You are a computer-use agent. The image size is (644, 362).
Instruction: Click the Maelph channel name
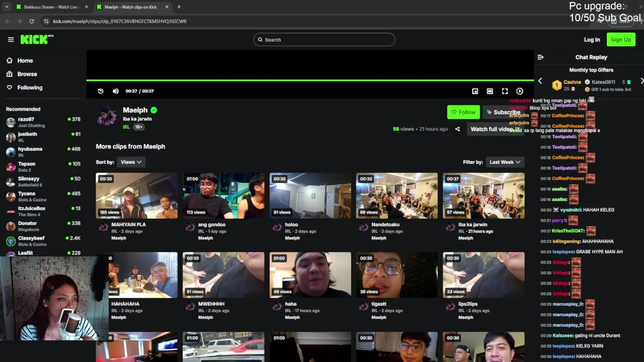tap(135, 110)
